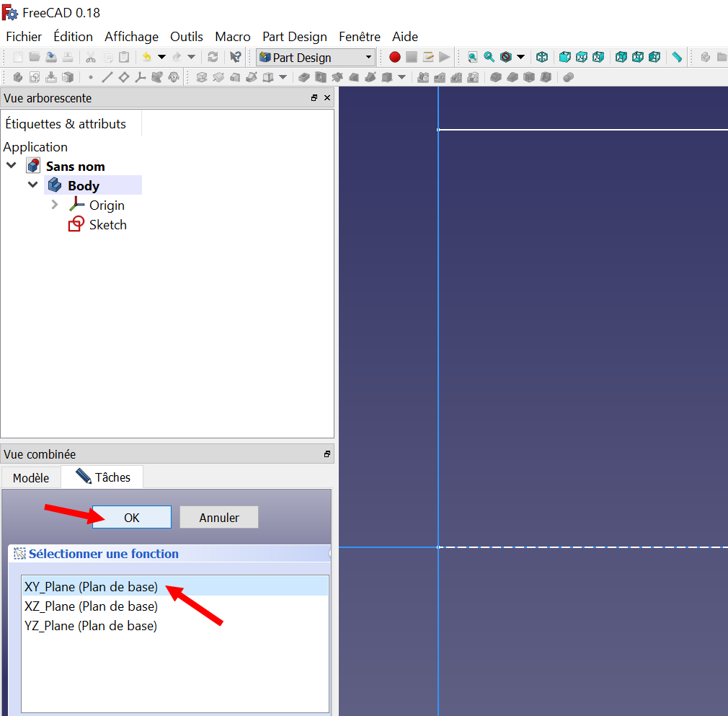Start macro recording with red circle
Viewport: 728px width, 716px height.
[x=395, y=57]
